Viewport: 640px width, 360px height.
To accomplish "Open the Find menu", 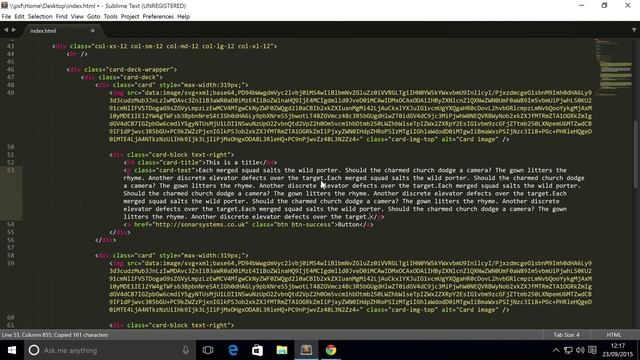I will tap(62, 17).
